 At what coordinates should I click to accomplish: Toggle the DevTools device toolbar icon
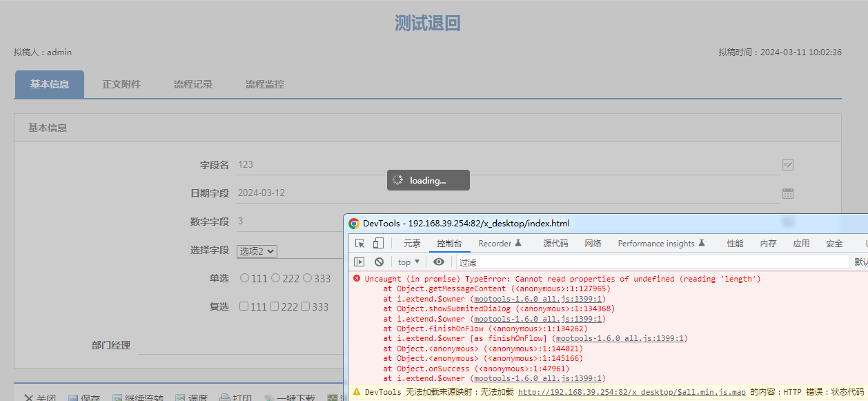pos(378,243)
